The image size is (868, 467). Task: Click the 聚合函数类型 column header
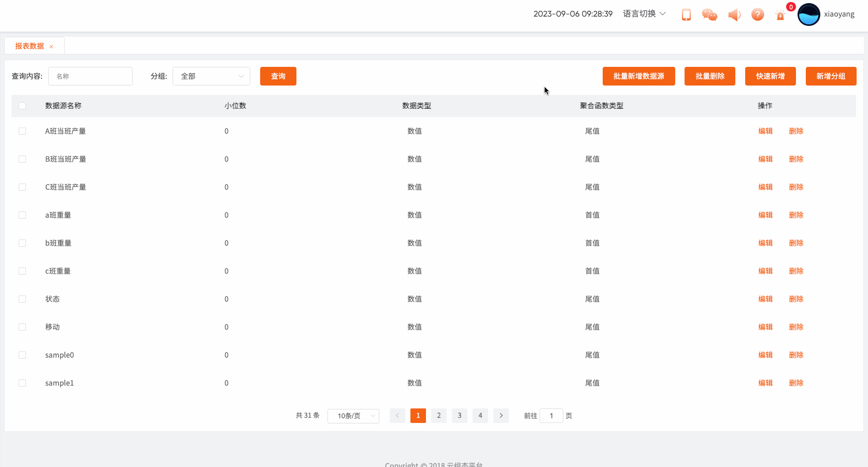(x=602, y=106)
